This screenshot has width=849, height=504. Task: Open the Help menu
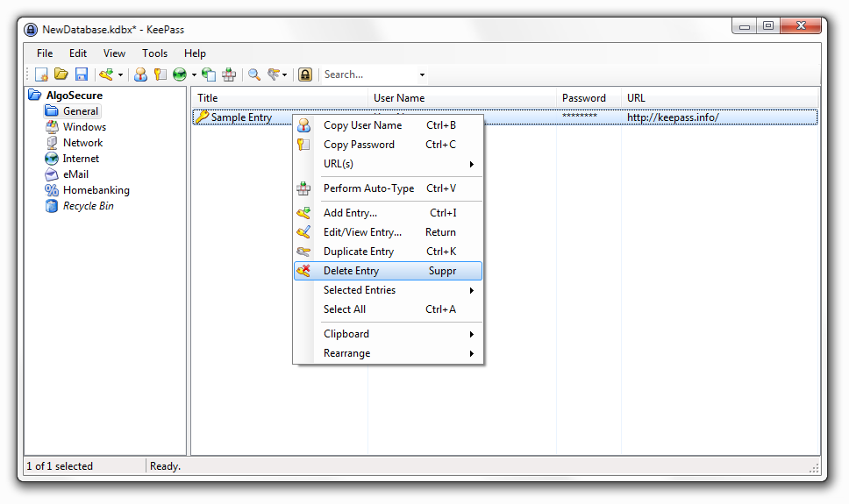click(x=195, y=53)
